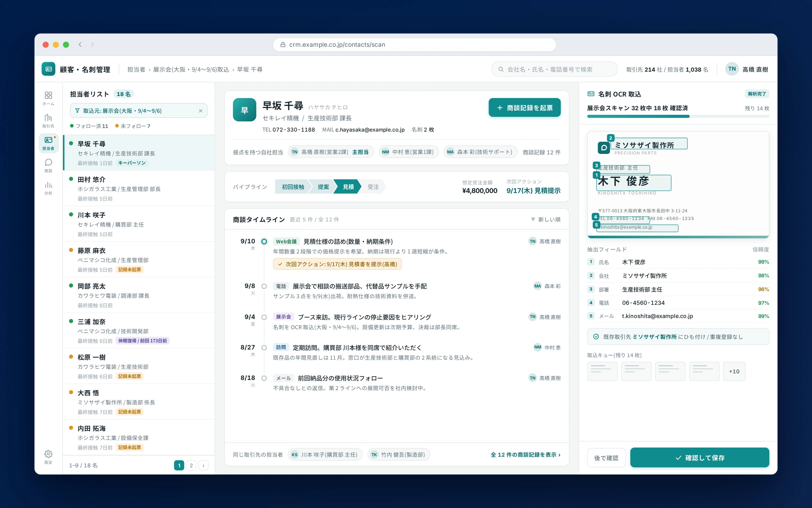The image size is (812, 508).
Task: Select the 提案 pipeline stage
Action: tap(323, 187)
